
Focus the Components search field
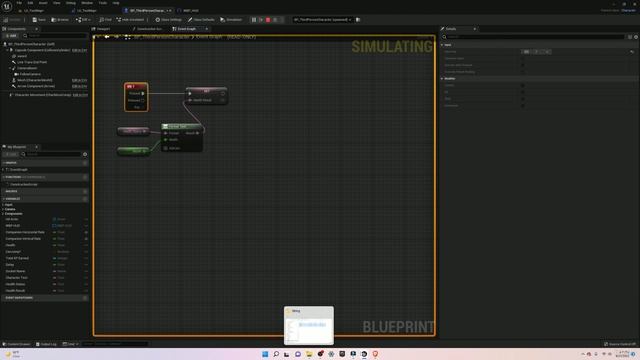[55, 36]
